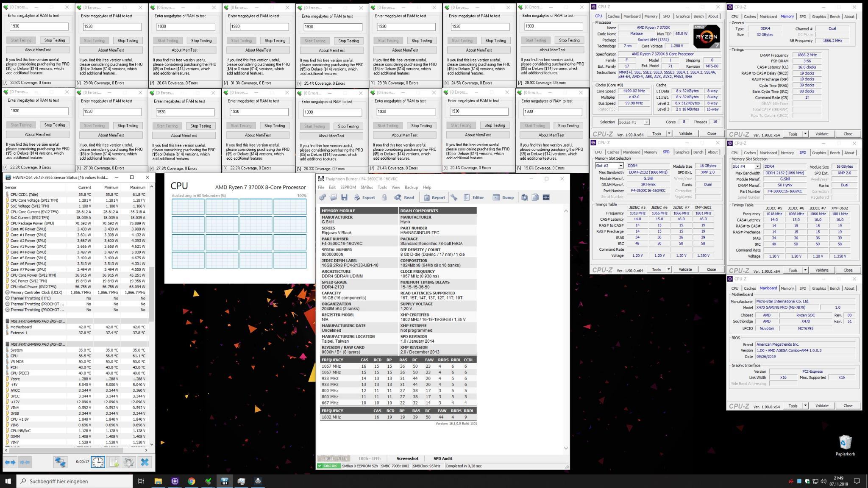Click HWiNFO expand arrows left-right icon
This screenshot has height=488, width=868.
click(x=11, y=462)
